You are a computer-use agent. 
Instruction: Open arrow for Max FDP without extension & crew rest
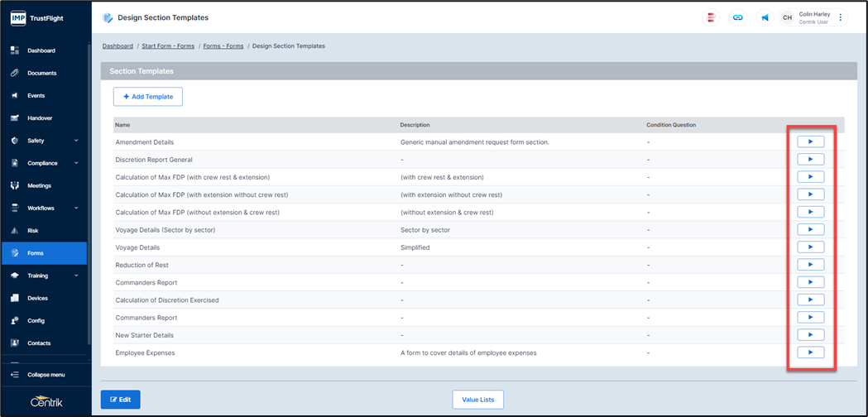(x=810, y=212)
